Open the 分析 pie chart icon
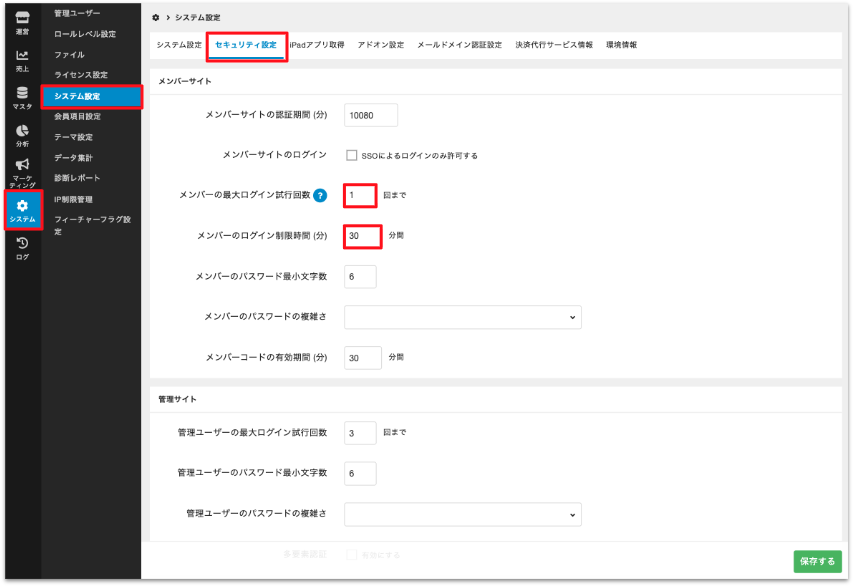Image resolution: width=853 pixels, height=587 pixels. coord(22,135)
